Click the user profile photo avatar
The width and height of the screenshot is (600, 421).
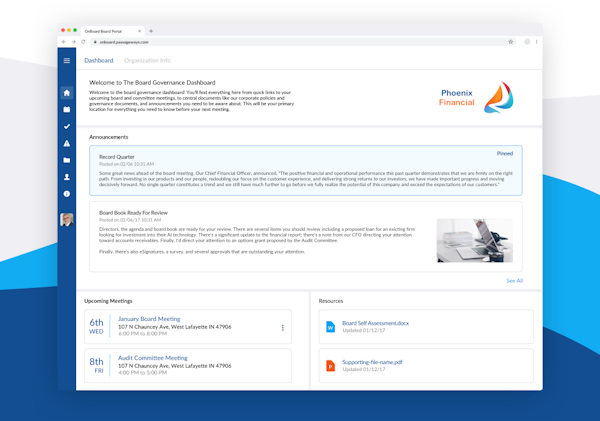(x=67, y=220)
